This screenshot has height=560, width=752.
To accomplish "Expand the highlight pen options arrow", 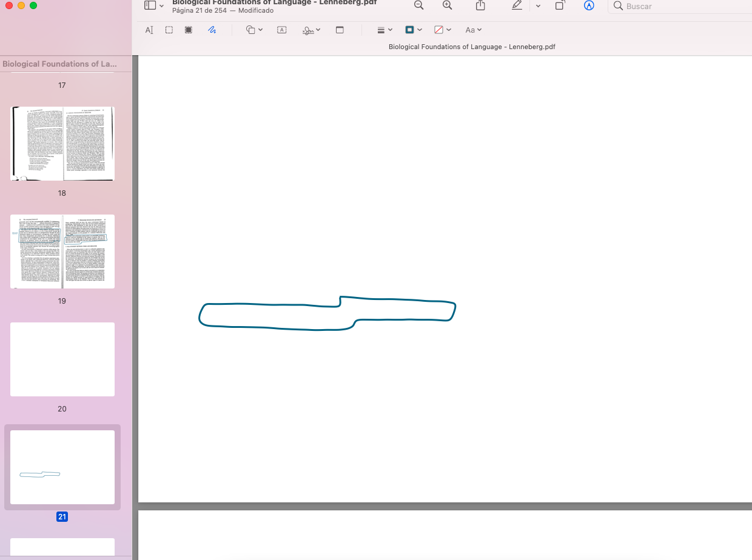I will [538, 5].
